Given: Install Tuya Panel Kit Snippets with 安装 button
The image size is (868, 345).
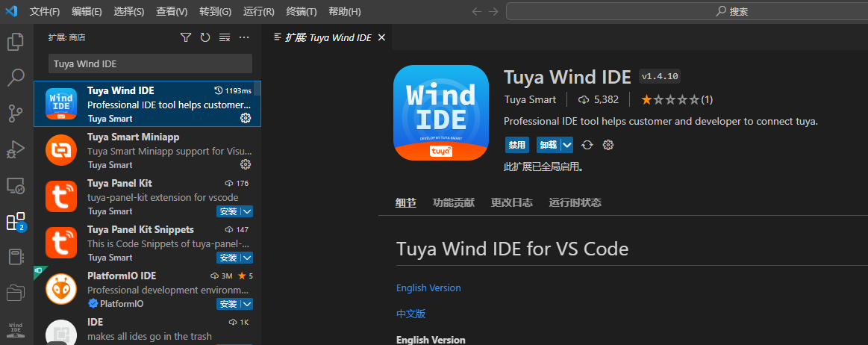Looking at the screenshot, I should 228,258.
